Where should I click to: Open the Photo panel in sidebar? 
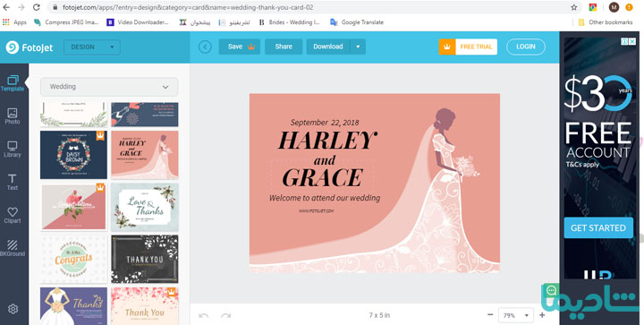pyautogui.click(x=13, y=116)
